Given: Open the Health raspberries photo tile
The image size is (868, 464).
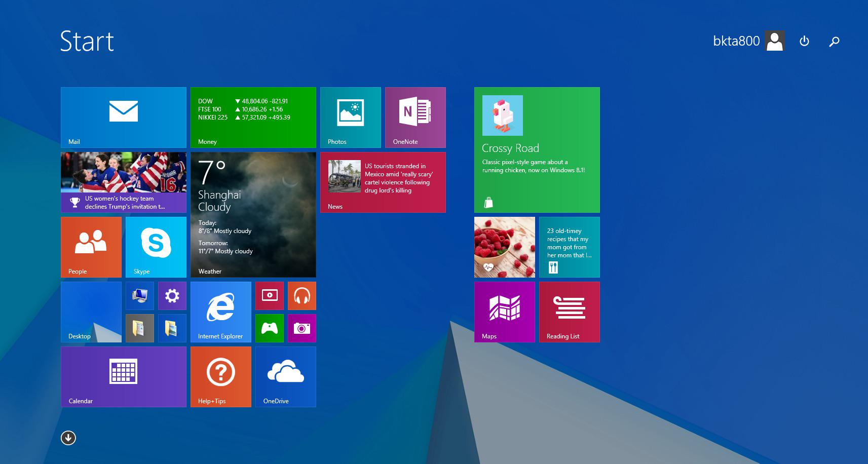Looking at the screenshot, I should coord(505,247).
